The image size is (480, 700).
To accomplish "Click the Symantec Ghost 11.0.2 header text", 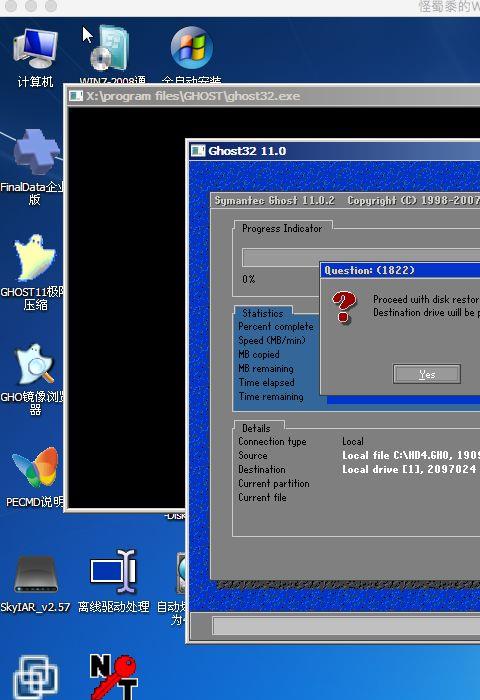I will (275, 200).
